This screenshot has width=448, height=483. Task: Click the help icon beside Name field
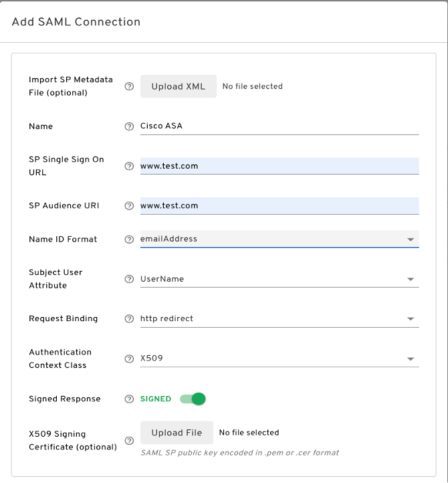pyautogui.click(x=130, y=126)
